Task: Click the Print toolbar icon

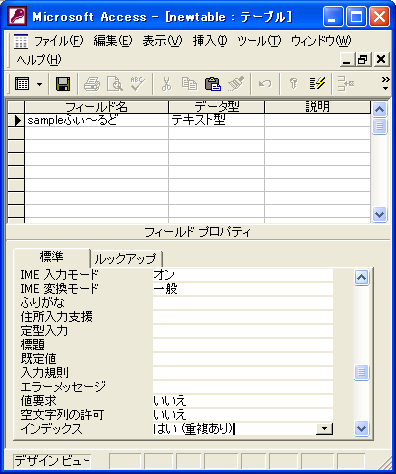Action: click(92, 84)
